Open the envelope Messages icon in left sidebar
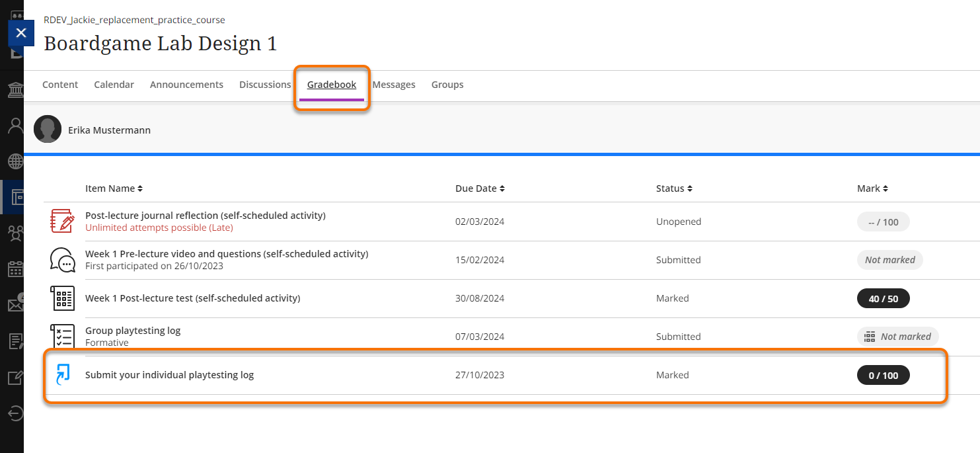The width and height of the screenshot is (980, 453). [15, 305]
